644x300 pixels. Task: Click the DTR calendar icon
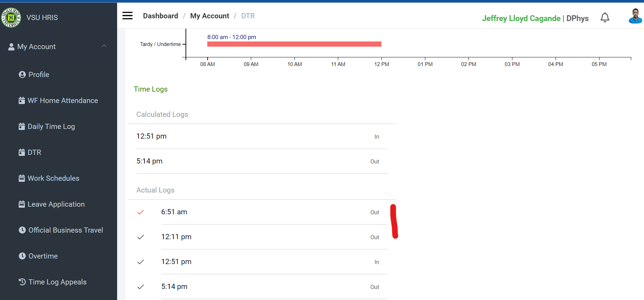click(22, 152)
